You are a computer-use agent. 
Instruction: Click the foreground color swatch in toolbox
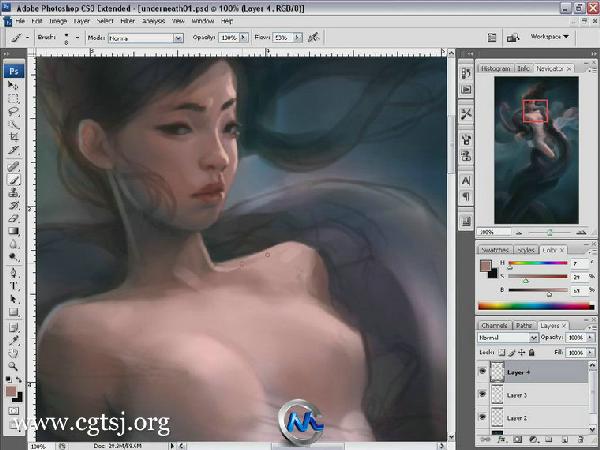click(11, 392)
